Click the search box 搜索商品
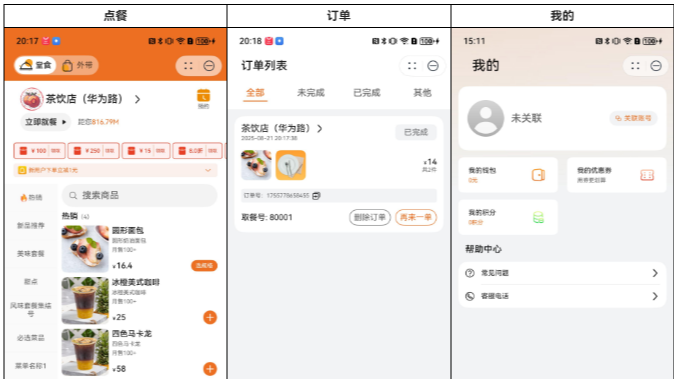This screenshot has width=674, height=379. click(140, 196)
